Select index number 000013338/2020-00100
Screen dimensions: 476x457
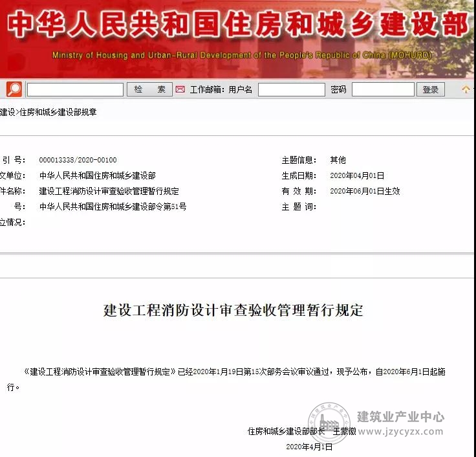point(78,160)
